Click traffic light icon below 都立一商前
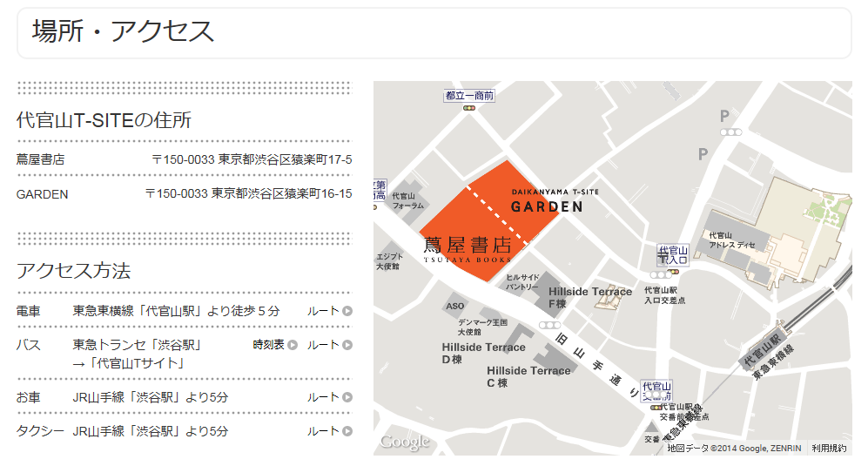Image resolution: width=868 pixels, height=466 pixels. click(x=469, y=108)
